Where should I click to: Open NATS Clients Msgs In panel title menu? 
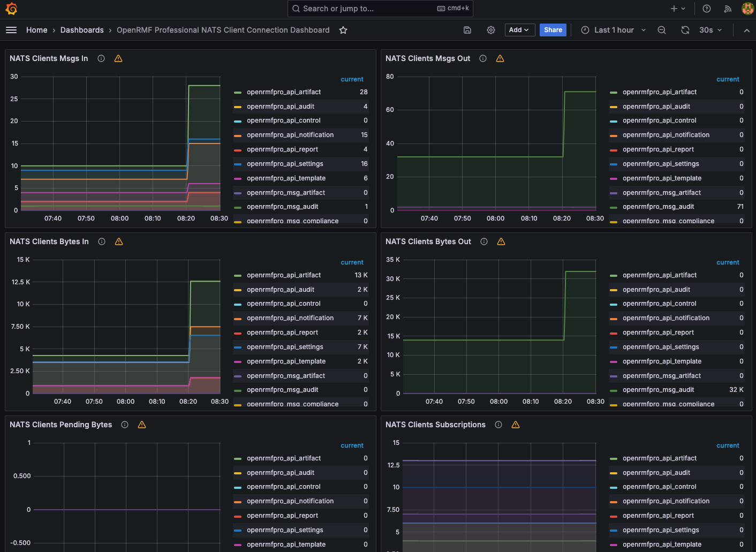click(49, 58)
